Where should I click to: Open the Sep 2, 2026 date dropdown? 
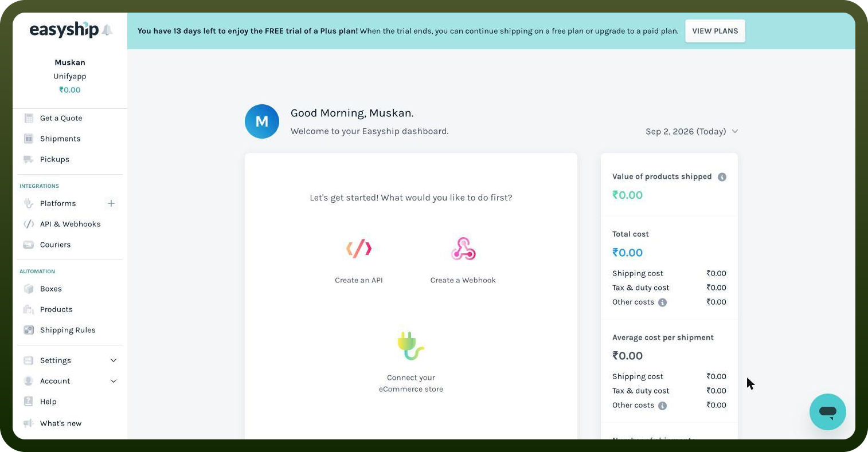pos(692,131)
